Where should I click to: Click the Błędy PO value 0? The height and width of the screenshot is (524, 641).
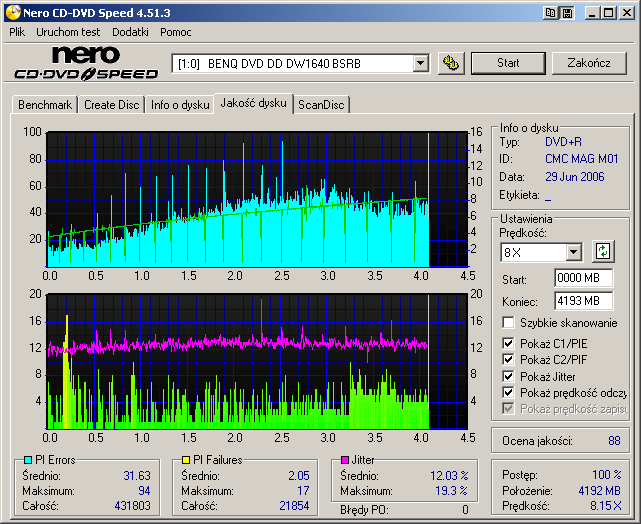tap(465, 510)
